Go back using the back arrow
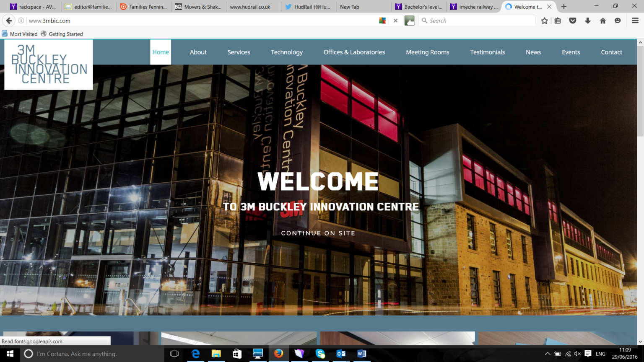 click(x=9, y=20)
